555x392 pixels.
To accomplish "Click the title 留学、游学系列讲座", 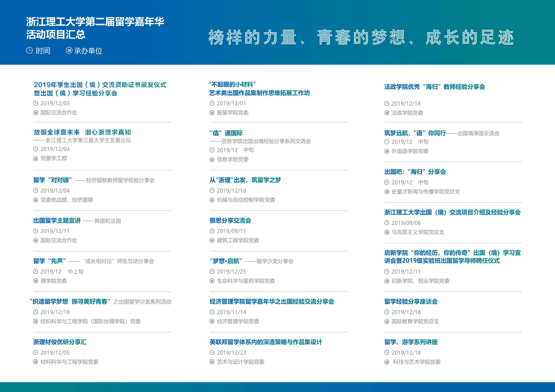I will [x=411, y=342].
